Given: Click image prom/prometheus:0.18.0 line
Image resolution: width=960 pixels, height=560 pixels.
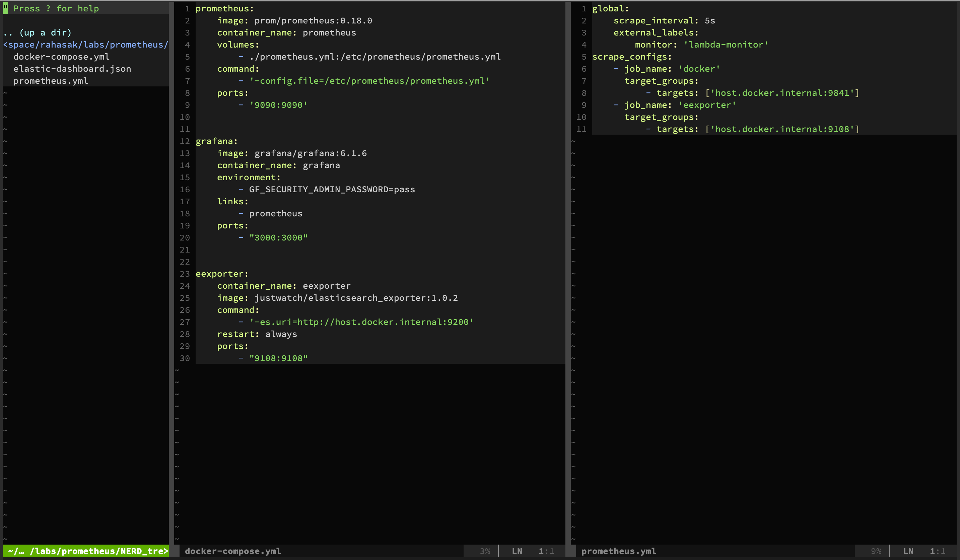Looking at the screenshot, I should (x=294, y=20).
